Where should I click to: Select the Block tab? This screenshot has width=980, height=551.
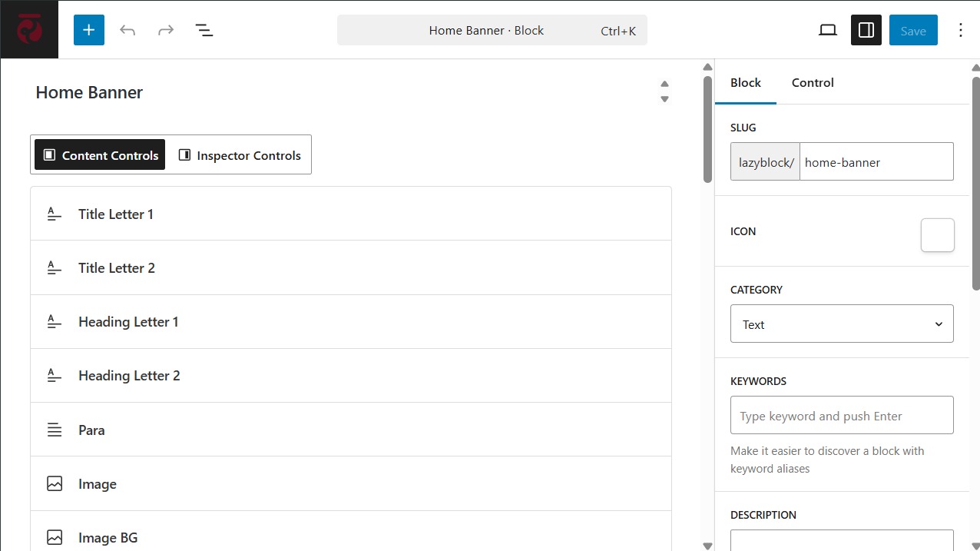click(x=745, y=83)
